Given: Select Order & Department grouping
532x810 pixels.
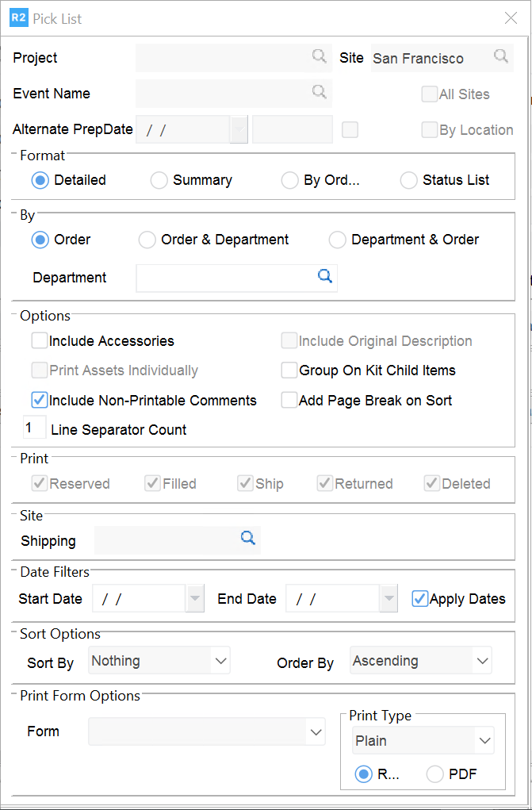Looking at the screenshot, I should coord(147,240).
